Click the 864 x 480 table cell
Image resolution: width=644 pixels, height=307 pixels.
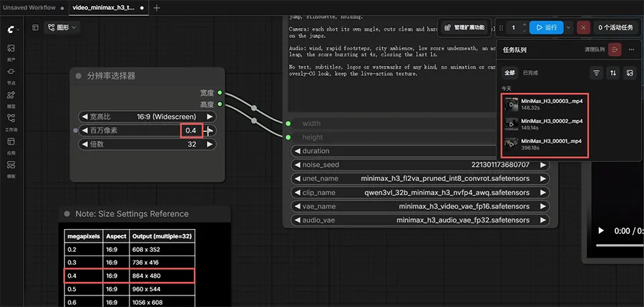coord(162,276)
